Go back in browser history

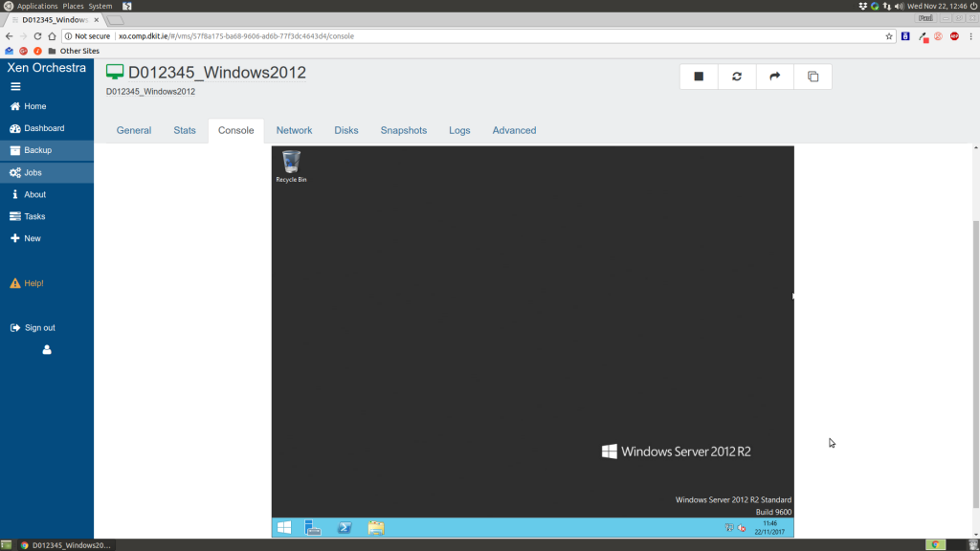pos(10,36)
